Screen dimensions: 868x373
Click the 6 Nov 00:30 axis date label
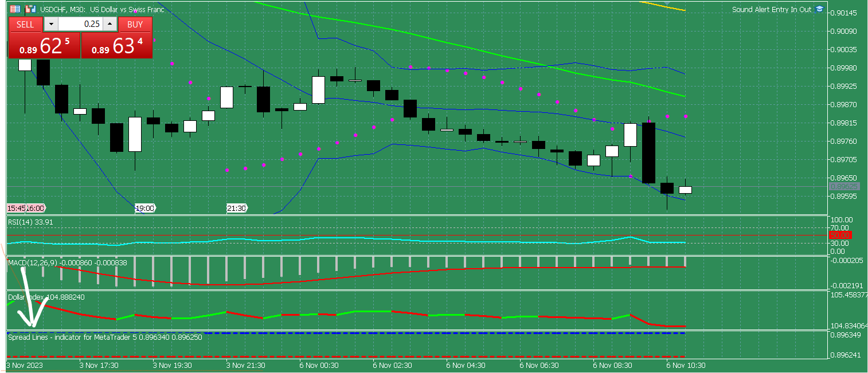pyautogui.click(x=319, y=364)
